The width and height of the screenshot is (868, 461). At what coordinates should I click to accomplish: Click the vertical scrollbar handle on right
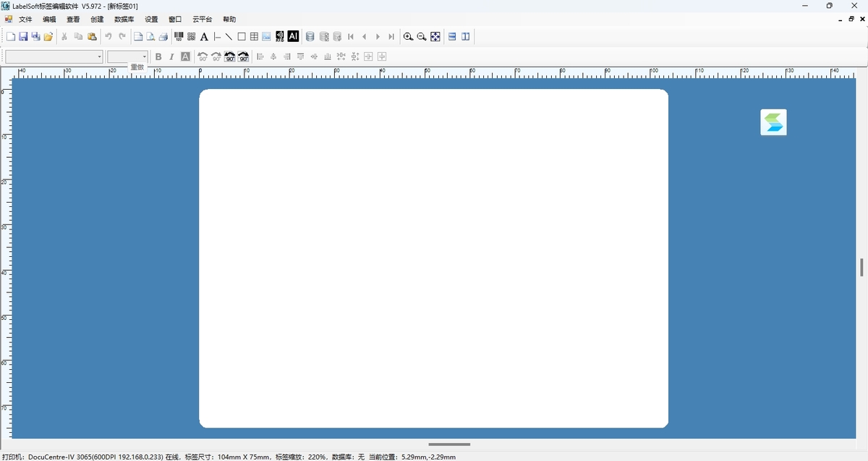click(861, 267)
